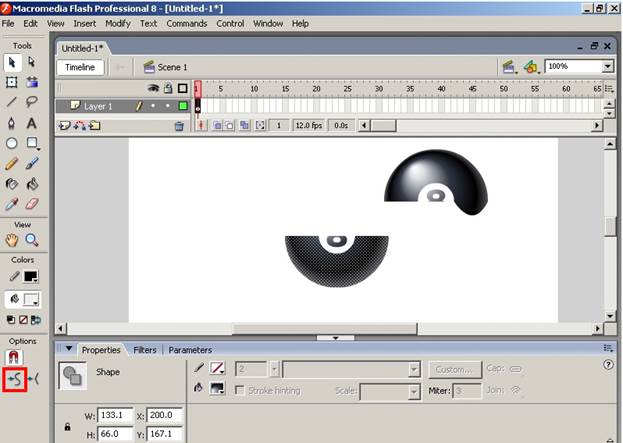Image resolution: width=623 pixels, height=443 pixels.
Task: Open the Modify menu
Action: pyautogui.click(x=118, y=24)
